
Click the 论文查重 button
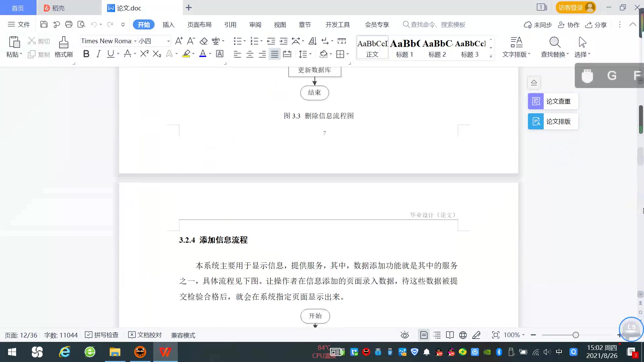[x=553, y=101]
